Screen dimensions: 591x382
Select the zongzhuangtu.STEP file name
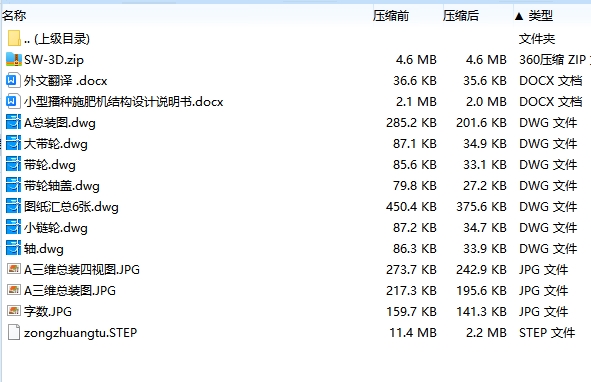tap(81, 333)
